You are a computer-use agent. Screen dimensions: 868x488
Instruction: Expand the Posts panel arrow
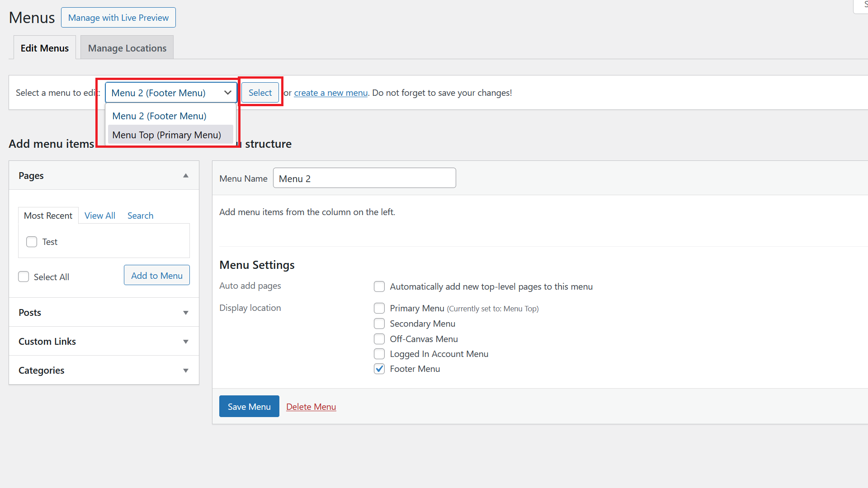(186, 313)
